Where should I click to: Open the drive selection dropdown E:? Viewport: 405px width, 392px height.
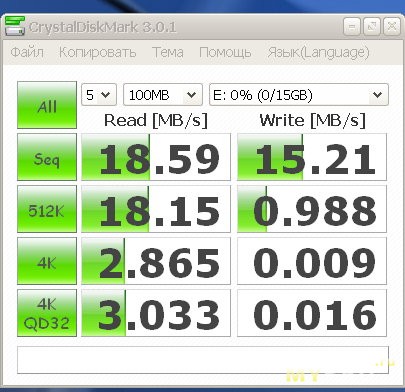tap(299, 95)
